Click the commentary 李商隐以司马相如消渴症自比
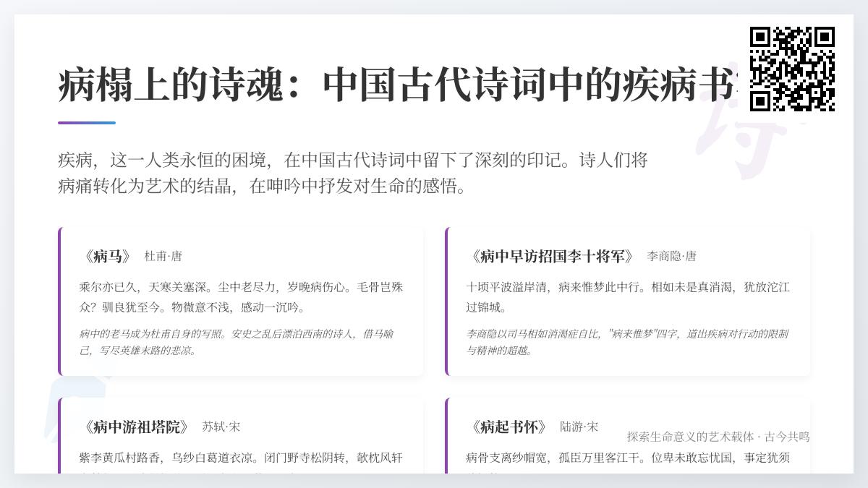 629,342
